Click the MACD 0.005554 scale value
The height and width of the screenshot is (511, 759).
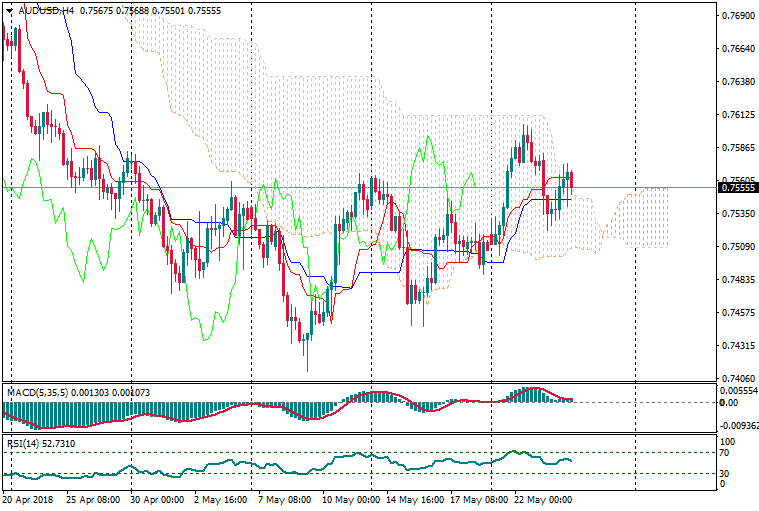coord(738,390)
